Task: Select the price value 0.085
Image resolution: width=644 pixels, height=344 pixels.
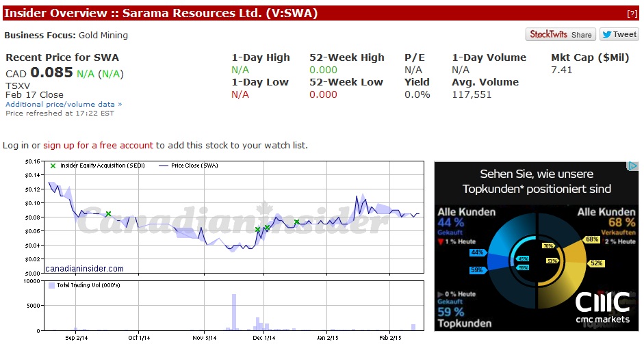Action: pyautogui.click(x=51, y=72)
